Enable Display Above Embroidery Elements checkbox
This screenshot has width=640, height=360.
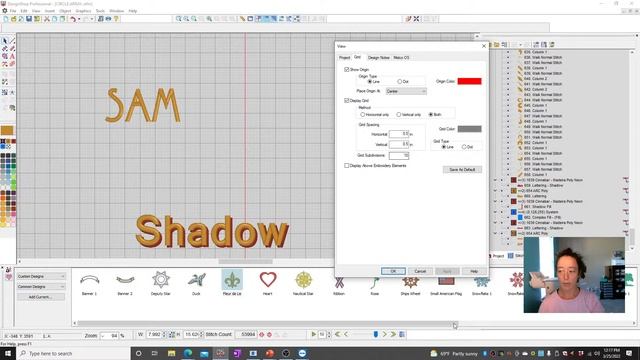point(347,166)
